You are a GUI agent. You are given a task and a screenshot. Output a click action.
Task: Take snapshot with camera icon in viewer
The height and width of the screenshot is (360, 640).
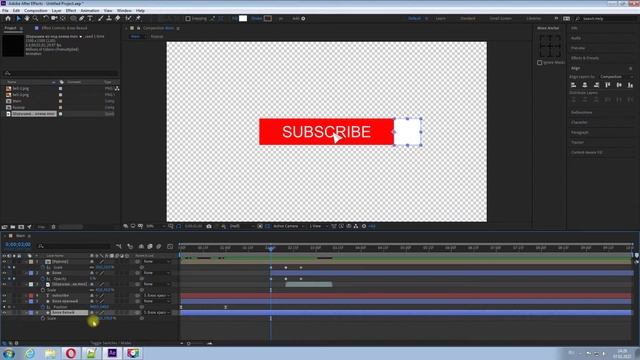(209, 226)
